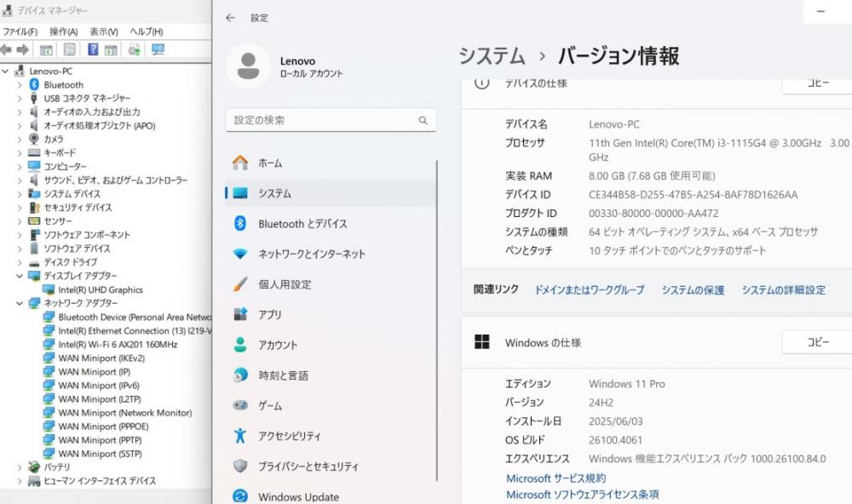The width and height of the screenshot is (852, 504).
Task: Click the Lenovo user avatar in Settings
Action: 248,66
